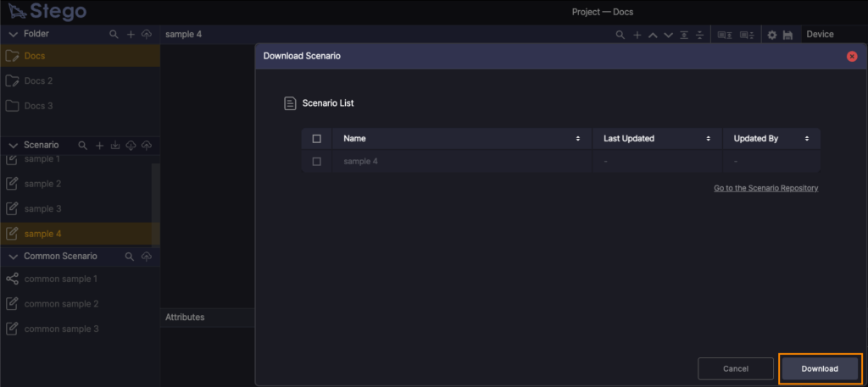Collapse the Scenario section chevron
The image size is (868, 387).
point(13,146)
